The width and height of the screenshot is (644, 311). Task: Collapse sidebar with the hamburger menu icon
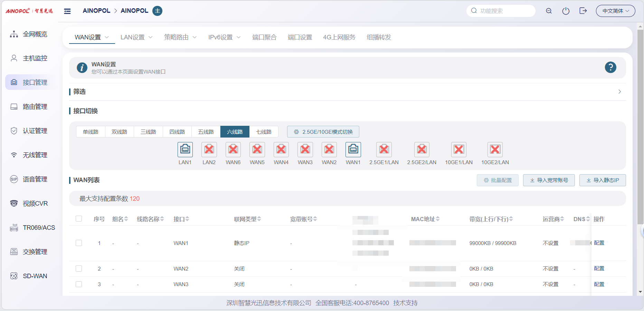[x=67, y=11]
